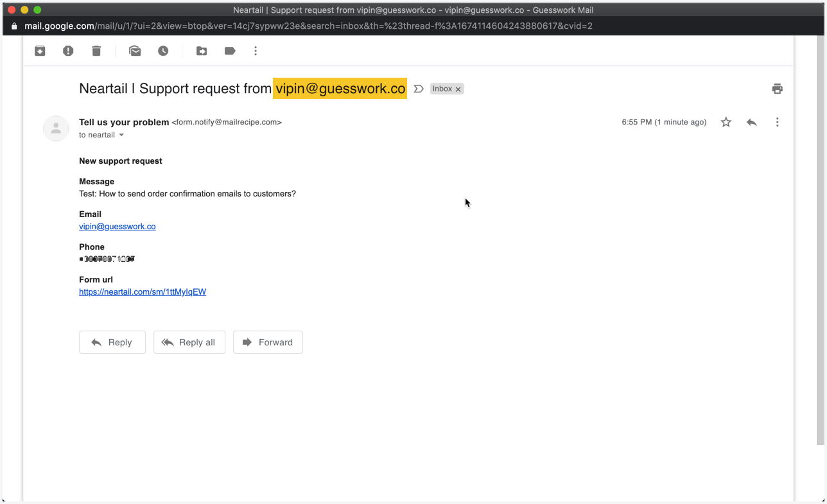Screen dimensions: 827x504
Task: Open the vipin@guesswork.co email link
Action: (x=118, y=227)
